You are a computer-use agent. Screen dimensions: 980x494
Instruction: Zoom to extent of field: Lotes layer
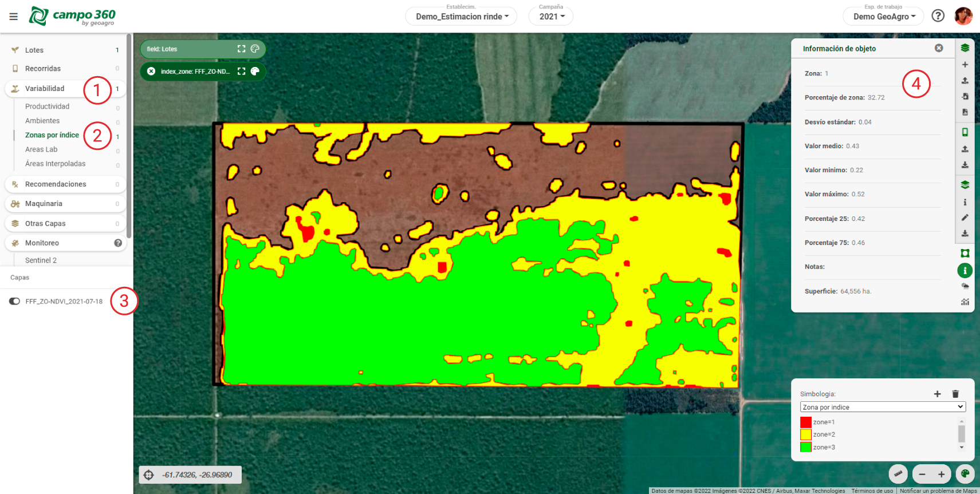241,49
